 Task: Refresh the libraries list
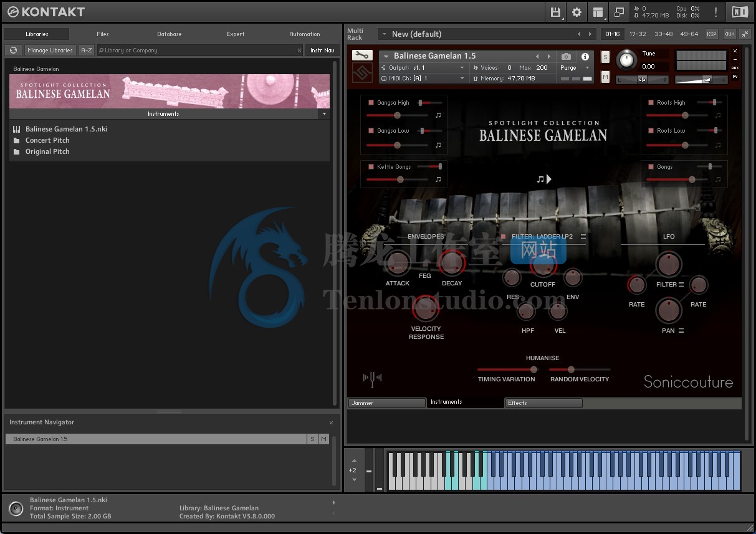pos(13,50)
